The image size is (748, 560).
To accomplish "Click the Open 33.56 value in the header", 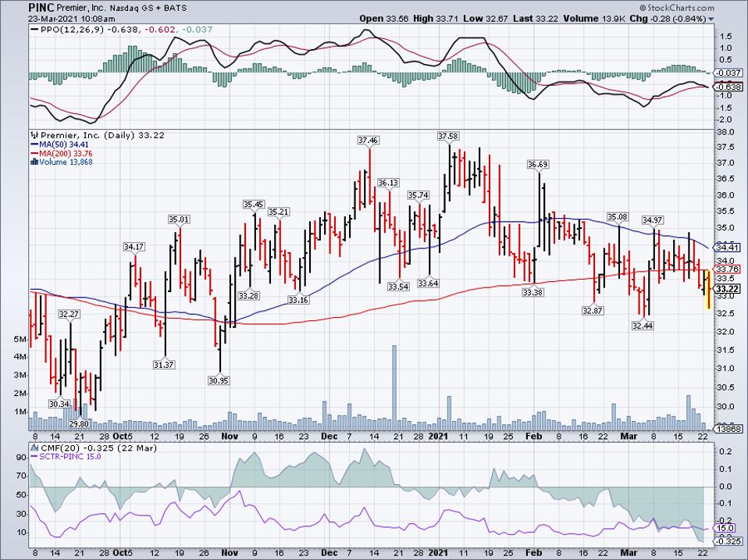I will click(385, 19).
